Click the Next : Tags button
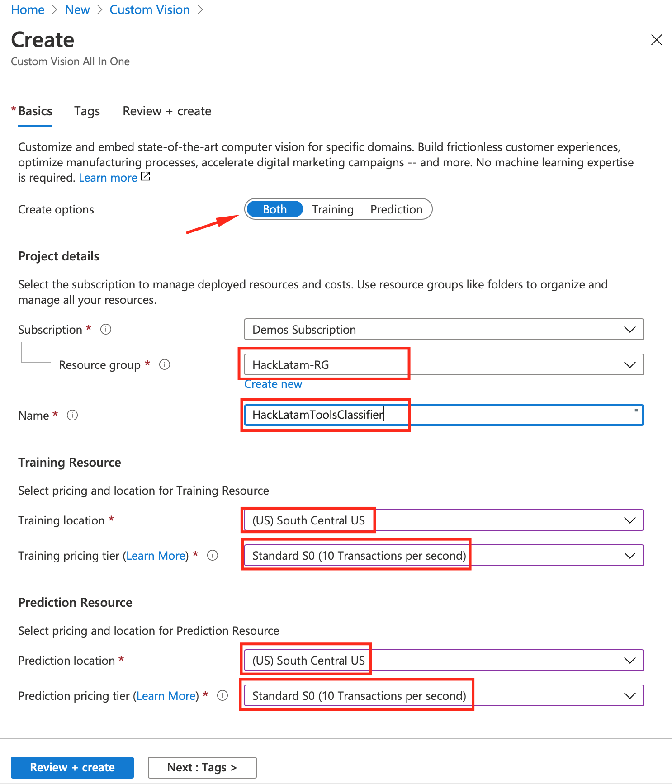672x784 pixels. click(202, 767)
